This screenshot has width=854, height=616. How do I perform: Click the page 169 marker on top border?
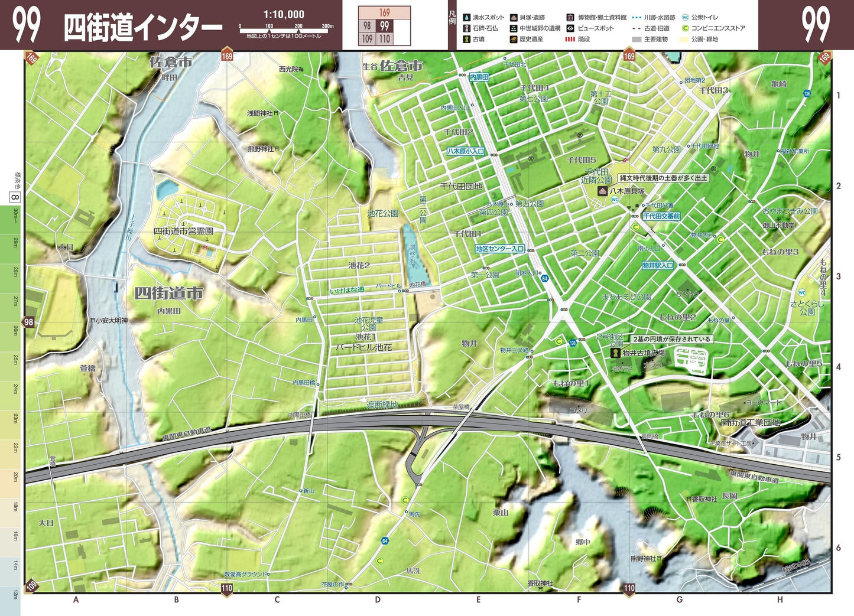(x=227, y=56)
